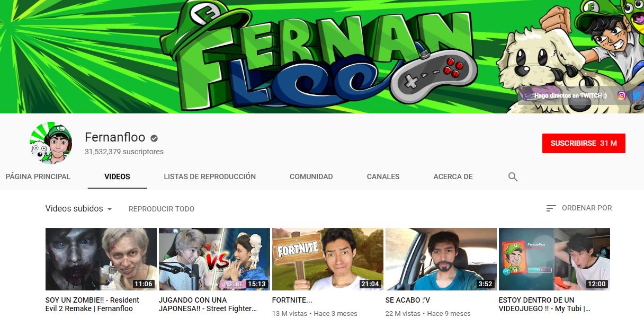Click the verified badge next to Fernanfloo
The height and width of the screenshot is (318, 644).
pyautogui.click(x=154, y=138)
